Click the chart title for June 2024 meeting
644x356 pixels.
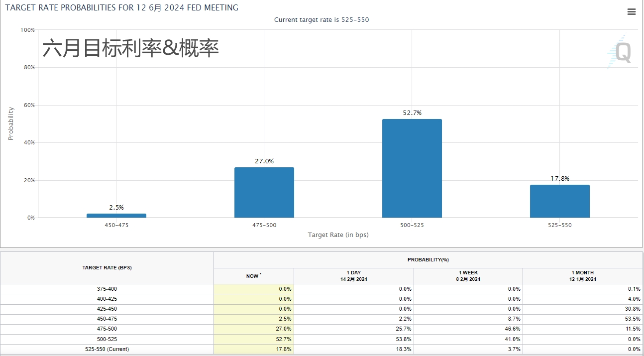(x=121, y=8)
